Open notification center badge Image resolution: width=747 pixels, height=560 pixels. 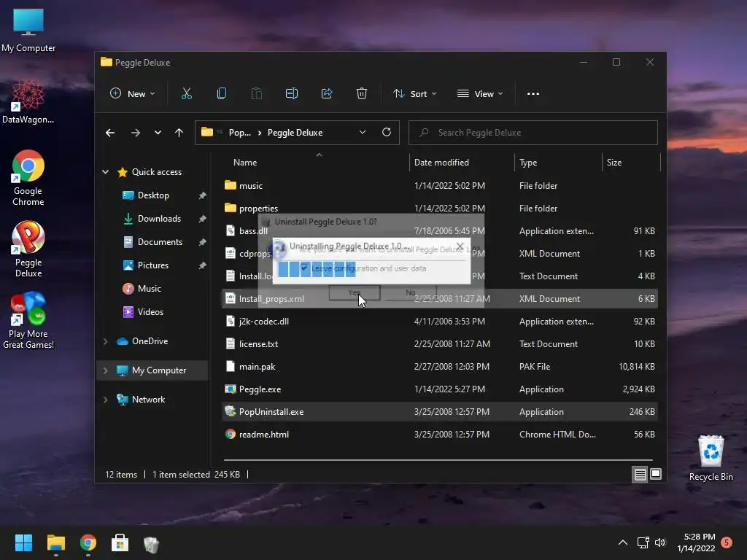click(727, 542)
